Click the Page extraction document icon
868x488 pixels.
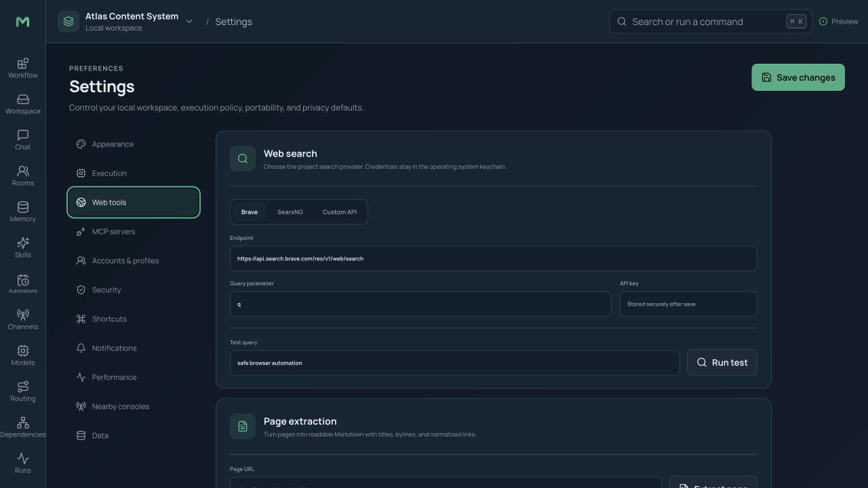[x=243, y=426]
